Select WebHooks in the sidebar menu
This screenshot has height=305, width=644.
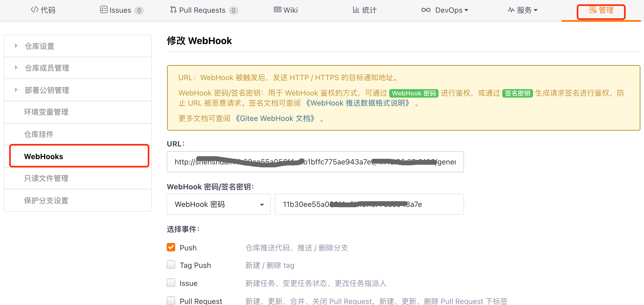coord(44,156)
